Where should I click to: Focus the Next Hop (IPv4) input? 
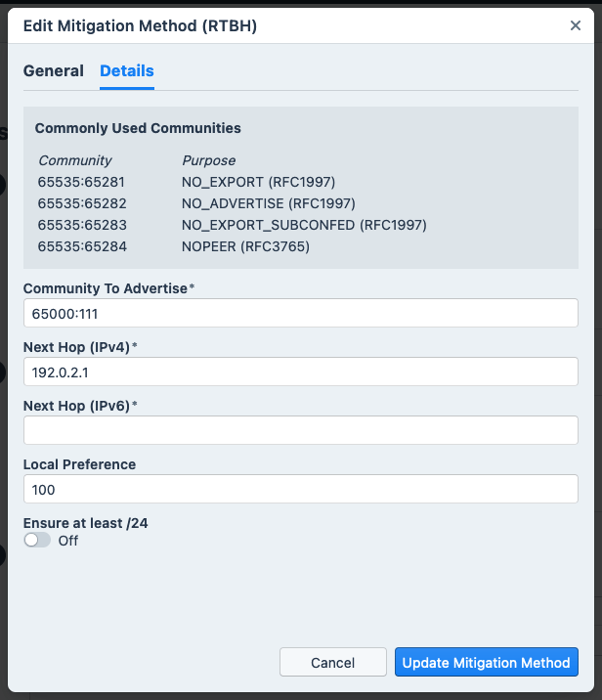300,372
